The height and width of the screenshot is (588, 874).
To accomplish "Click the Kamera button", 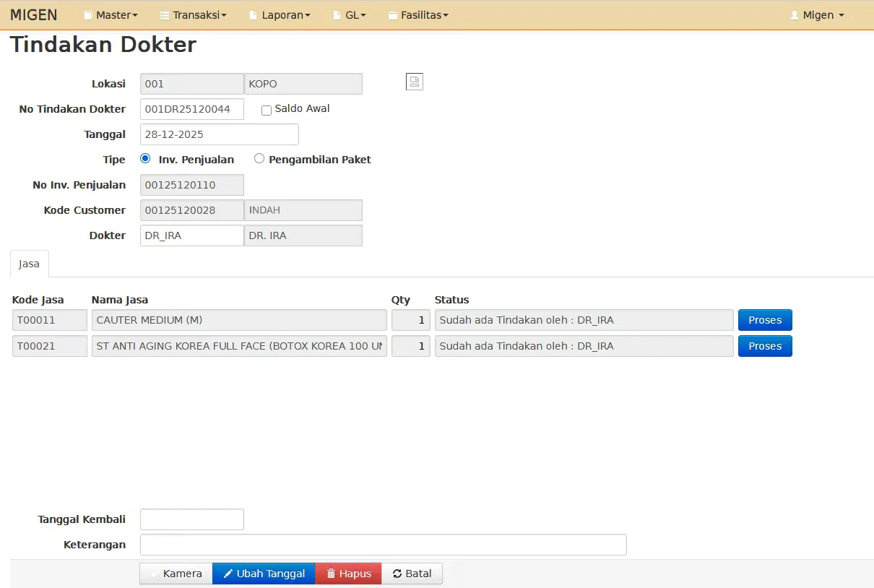I will click(x=176, y=574).
